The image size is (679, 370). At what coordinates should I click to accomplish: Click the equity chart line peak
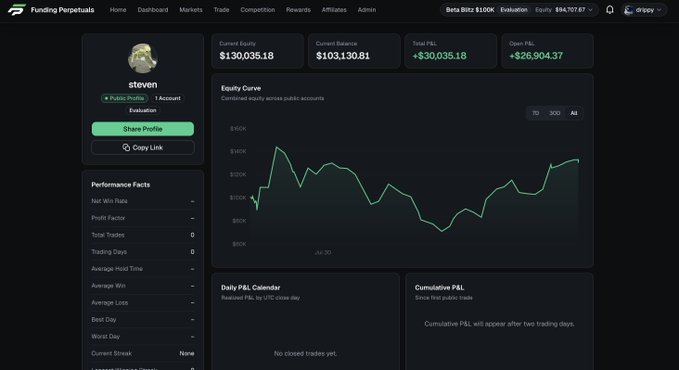(x=276, y=147)
